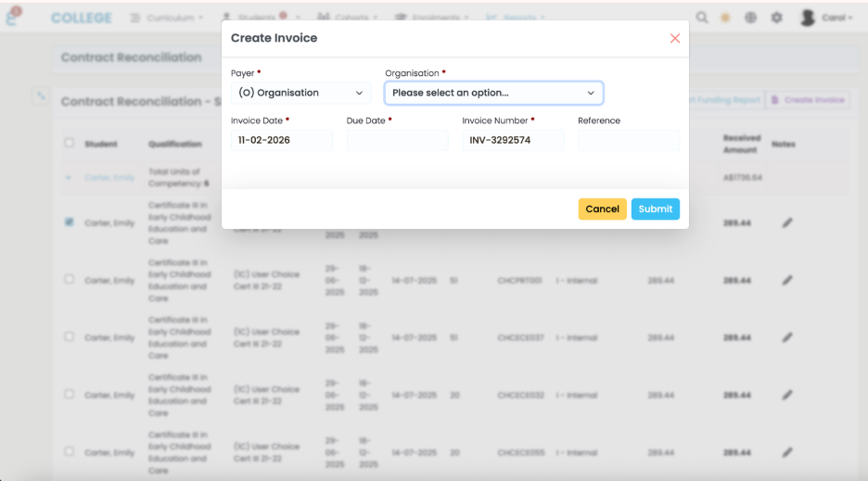
Task: Toggle the select-all checkbox in table header
Action: coord(70,143)
